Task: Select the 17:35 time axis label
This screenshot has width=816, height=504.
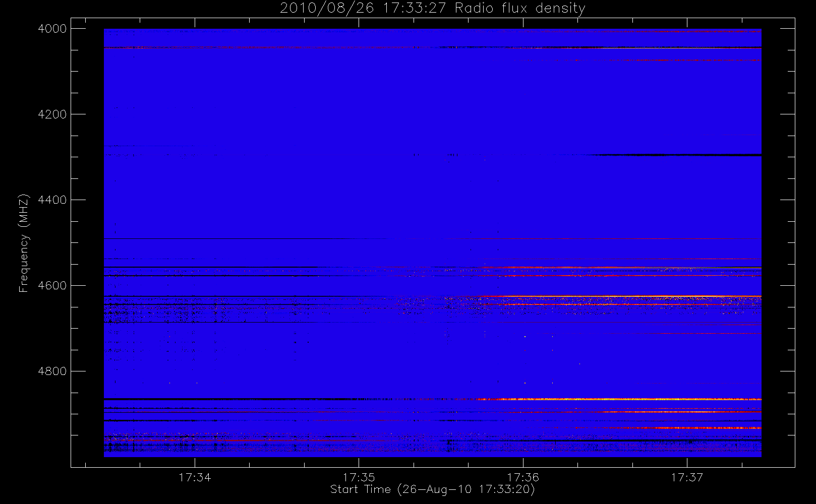Action: pyautogui.click(x=359, y=477)
